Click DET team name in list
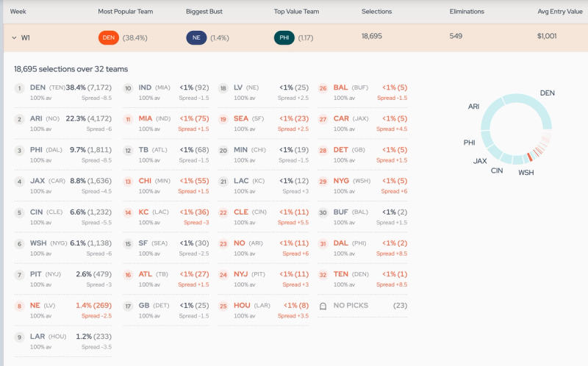The width and height of the screenshot is (588, 366). click(340, 150)
